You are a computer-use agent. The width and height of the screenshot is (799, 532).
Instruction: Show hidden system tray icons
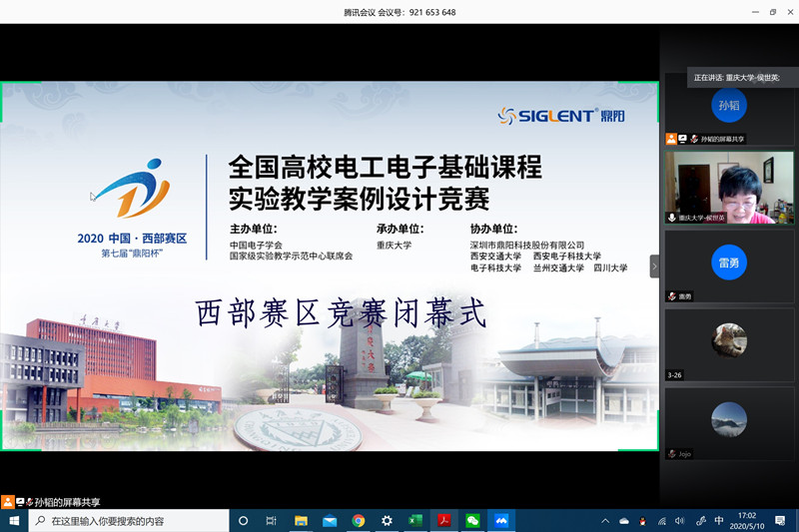tap(605, 521)
